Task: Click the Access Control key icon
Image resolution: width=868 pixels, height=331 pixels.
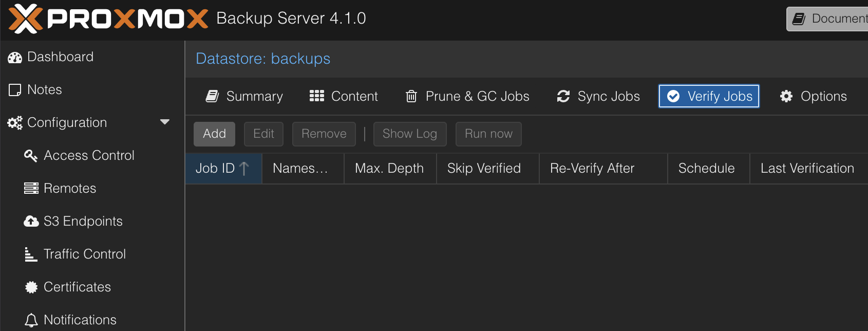Action: 31,156
